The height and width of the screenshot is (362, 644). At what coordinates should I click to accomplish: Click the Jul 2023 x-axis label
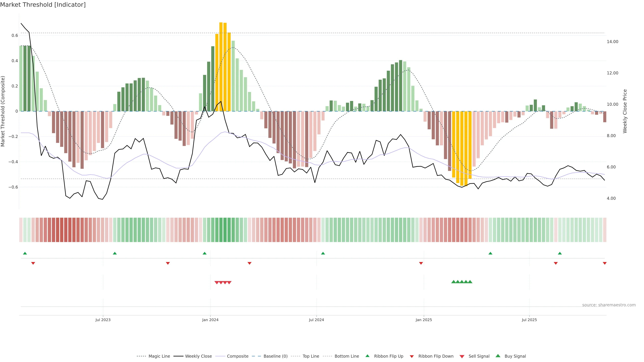click(x=103, y=320)
